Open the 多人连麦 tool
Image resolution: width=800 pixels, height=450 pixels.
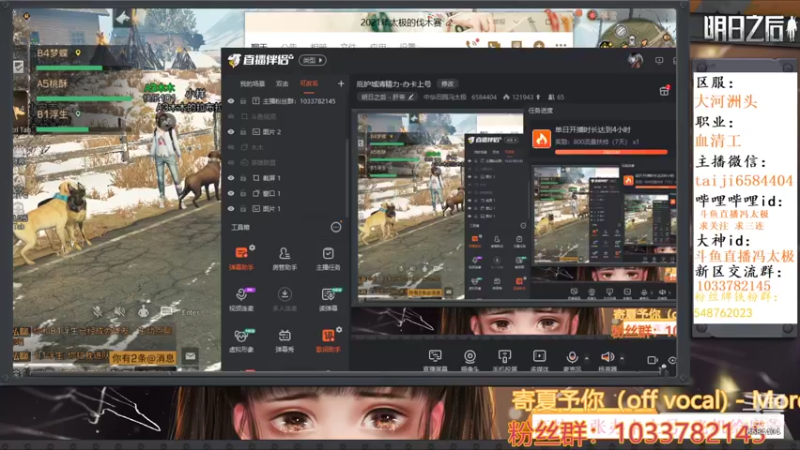[285, 298]
